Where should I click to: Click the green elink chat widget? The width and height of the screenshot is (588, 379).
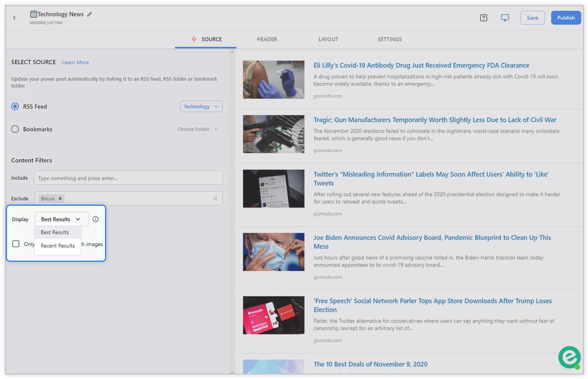570,357
